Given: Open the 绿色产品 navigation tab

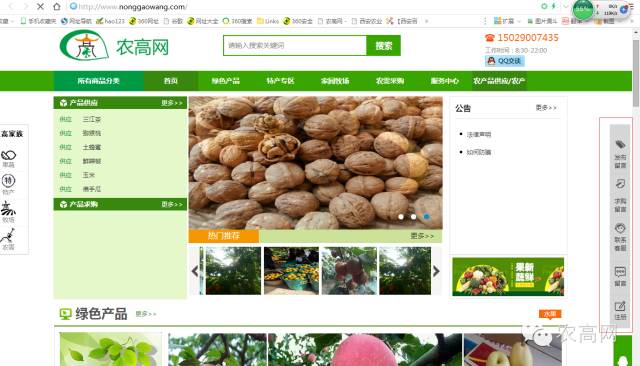Looking at the screenshot, I should pyautogui.click(x=226, y=81).
